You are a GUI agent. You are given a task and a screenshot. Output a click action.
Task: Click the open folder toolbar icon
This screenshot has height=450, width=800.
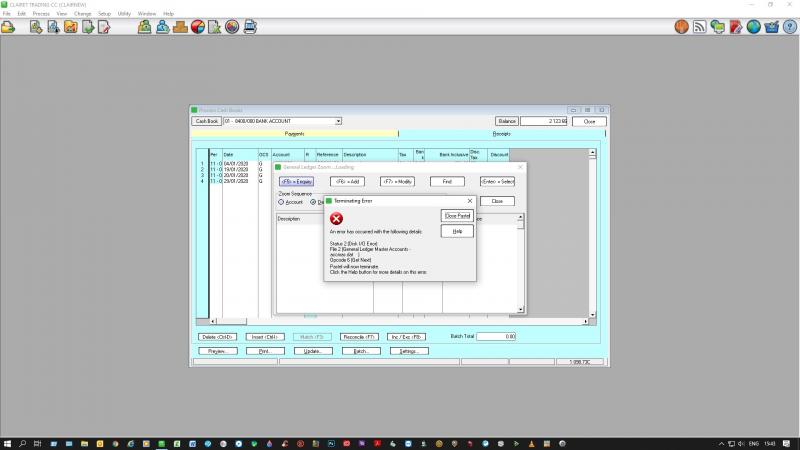8,27
